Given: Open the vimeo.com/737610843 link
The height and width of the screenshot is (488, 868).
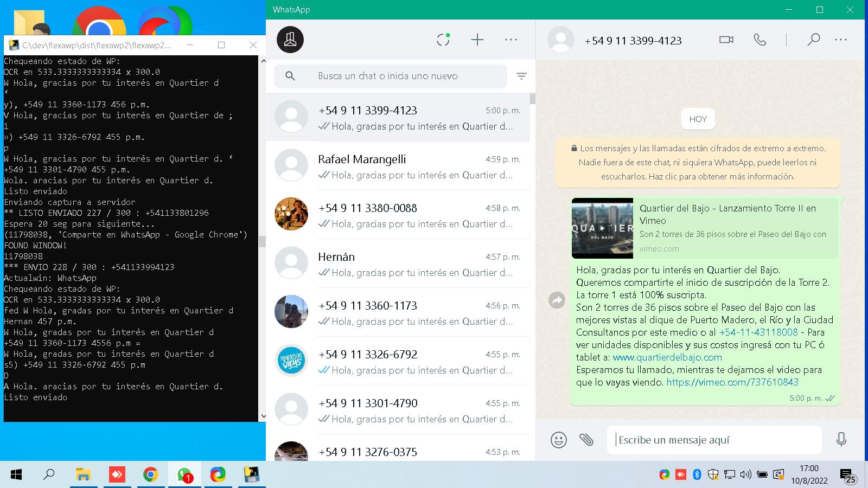Looking at the screenshot, I should pos(732,382).
